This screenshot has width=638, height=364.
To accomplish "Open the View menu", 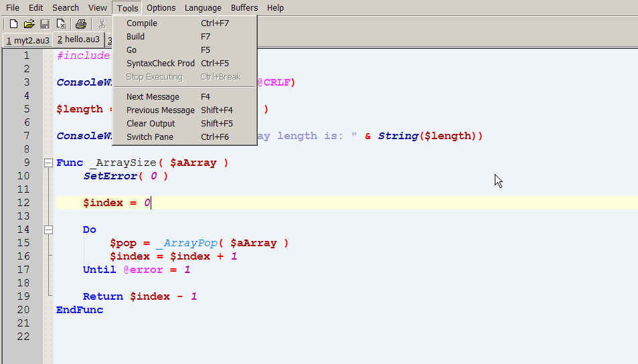I will 98,8.
